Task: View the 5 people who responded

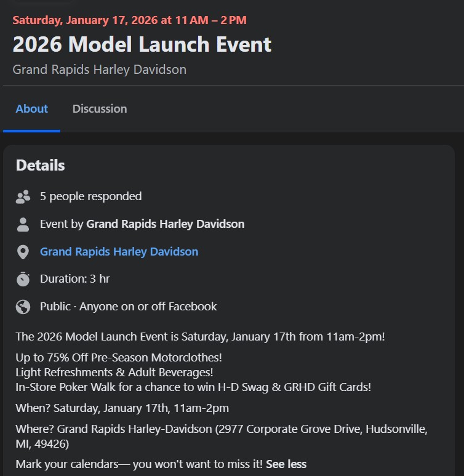Action: 90,196
